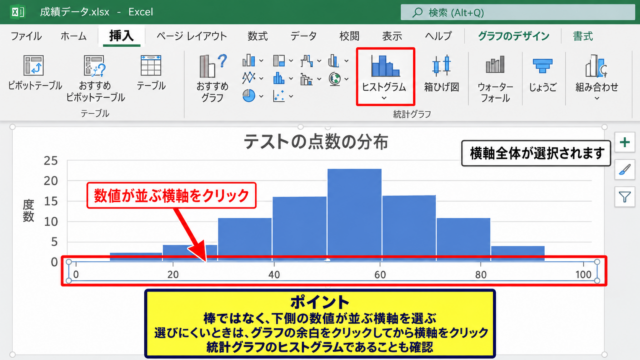
Task: Expand the column chart dropdown arrow
Action: (261, 61)
